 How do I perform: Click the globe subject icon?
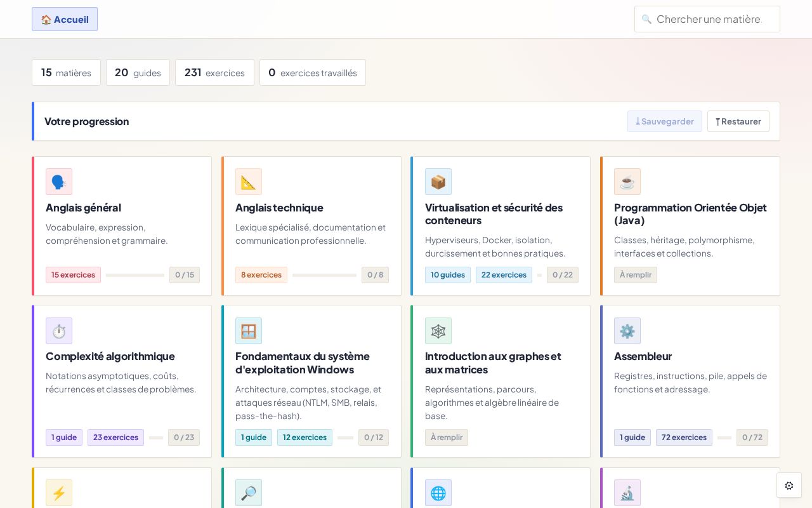438,493
